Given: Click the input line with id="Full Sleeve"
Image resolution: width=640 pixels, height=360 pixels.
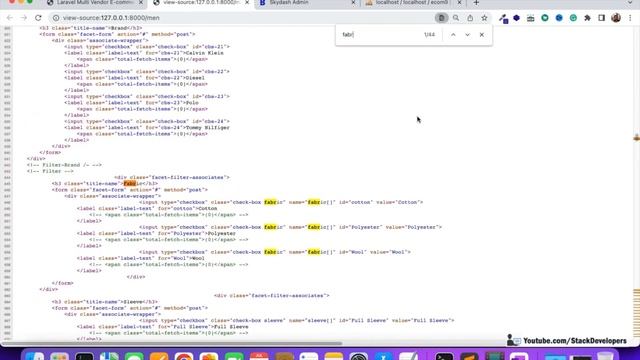Looking at the screenshot, I should click(296, 321).
